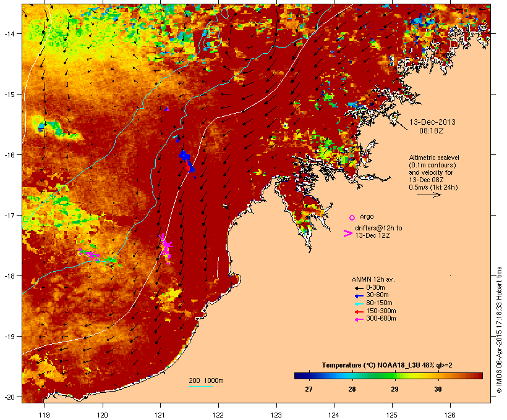Click the 'ANMN 12h av.' heading
The image size is (507, 420).
[373, 279]
